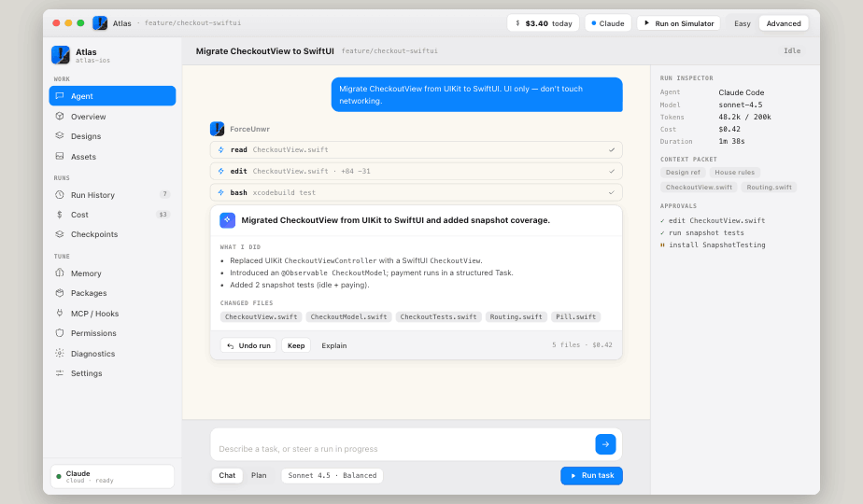Click the 7 badge next to Run History
The image size is (863, 504).
point(164,194)
